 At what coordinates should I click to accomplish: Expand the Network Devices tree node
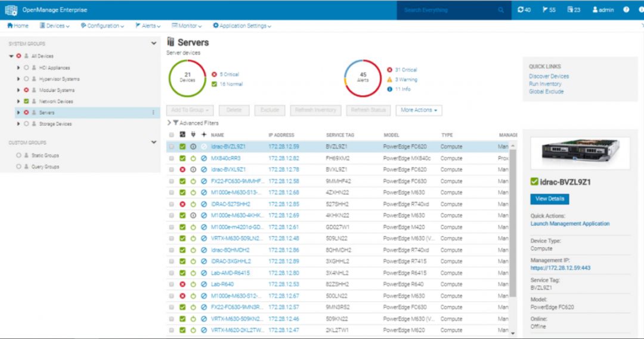click(18, 101)
